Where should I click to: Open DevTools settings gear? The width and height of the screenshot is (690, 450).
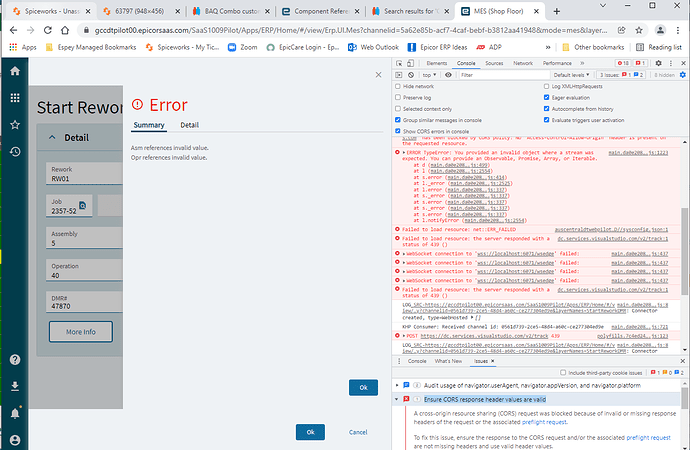click(658, 63)
